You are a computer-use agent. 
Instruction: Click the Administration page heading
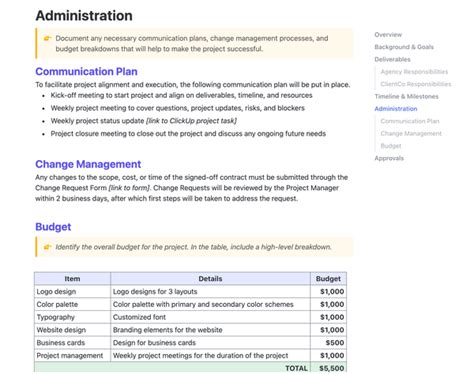[84, 16]
